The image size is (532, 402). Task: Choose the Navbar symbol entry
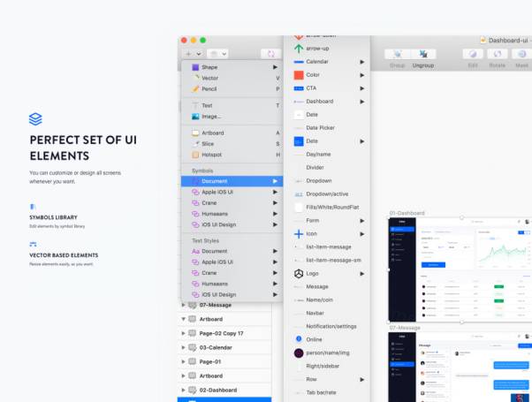[316, 313]
